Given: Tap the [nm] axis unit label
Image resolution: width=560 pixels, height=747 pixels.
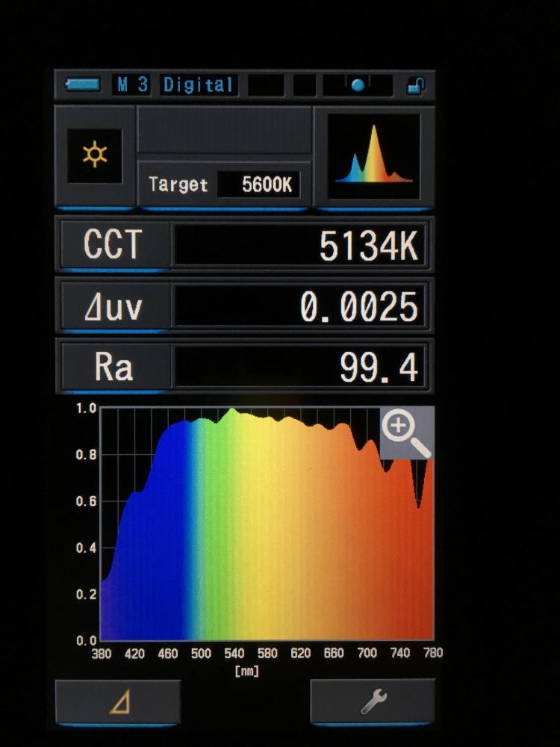Looking at the screenshot, I should pyautogui.click(x=247, y=671).
